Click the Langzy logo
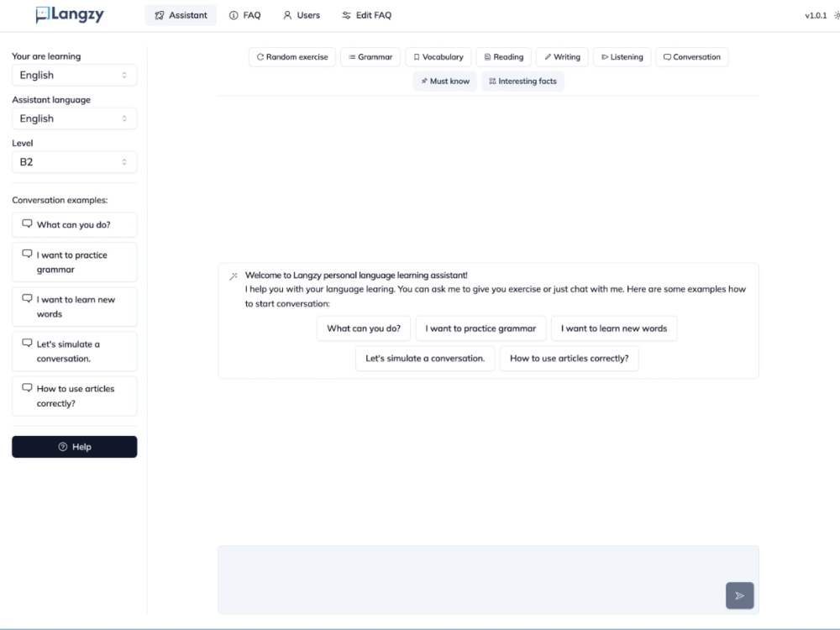840x630 pixels. click(70, 15)
